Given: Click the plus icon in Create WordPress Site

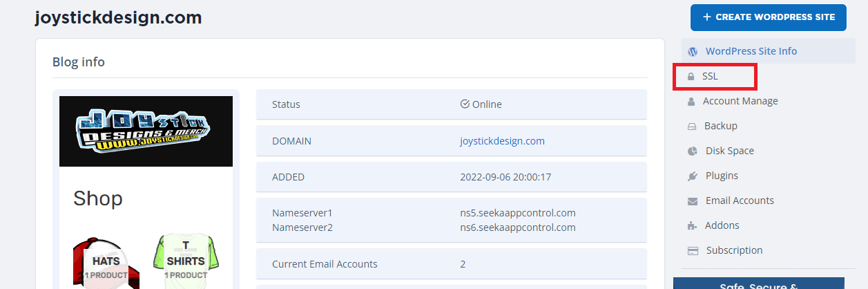Looking at the screenshot, I should pyautogui.click(x=706, y=17).
